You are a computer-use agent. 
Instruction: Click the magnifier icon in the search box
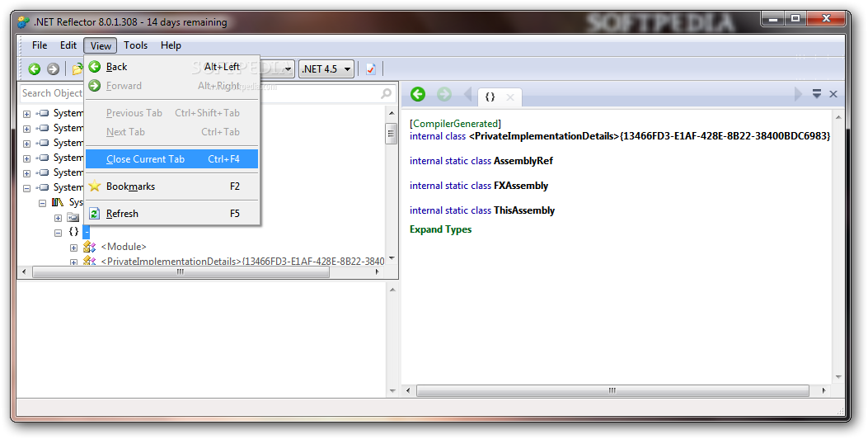[x=387, y=94]
